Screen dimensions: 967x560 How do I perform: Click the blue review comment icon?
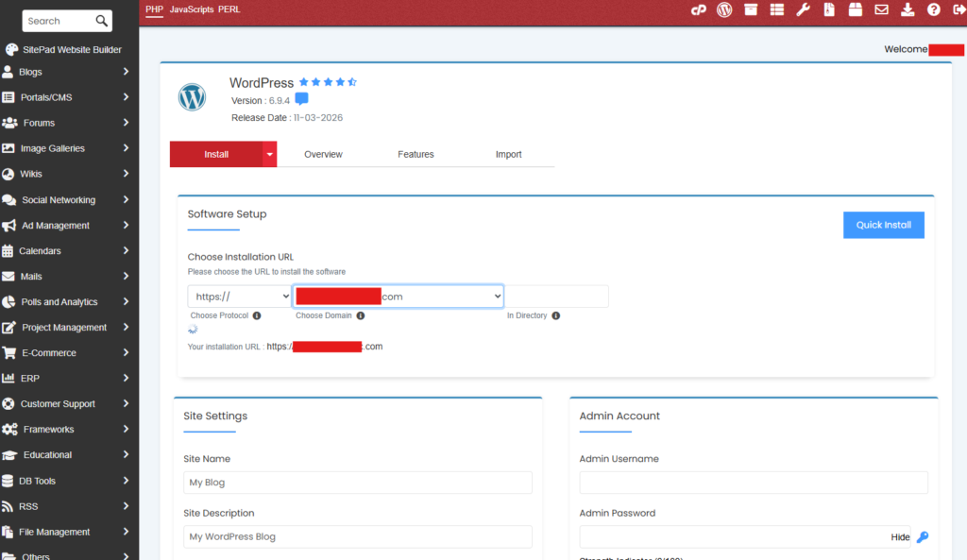coord(301,100)
